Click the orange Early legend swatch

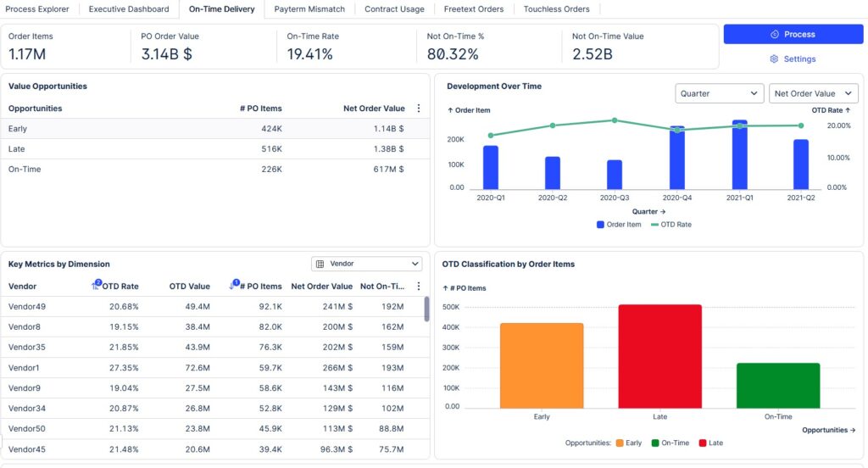pyautogui.click(x=620, y=443)
